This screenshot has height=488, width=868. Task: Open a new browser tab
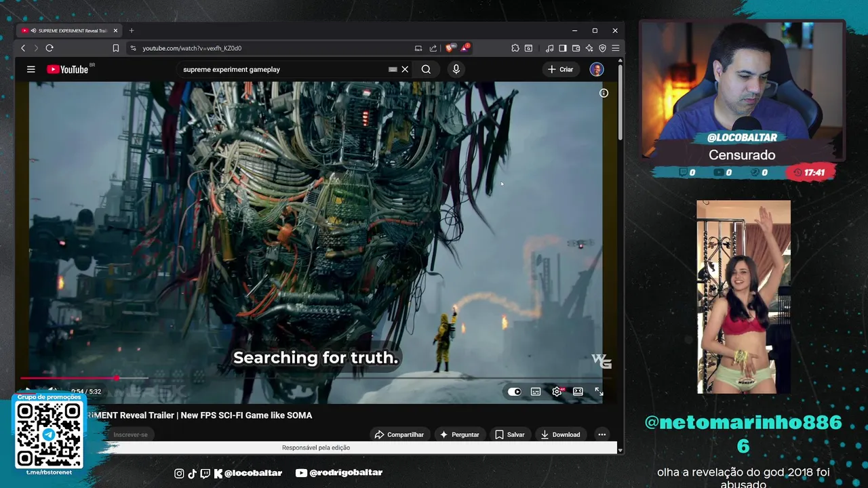tap(132, 30)
